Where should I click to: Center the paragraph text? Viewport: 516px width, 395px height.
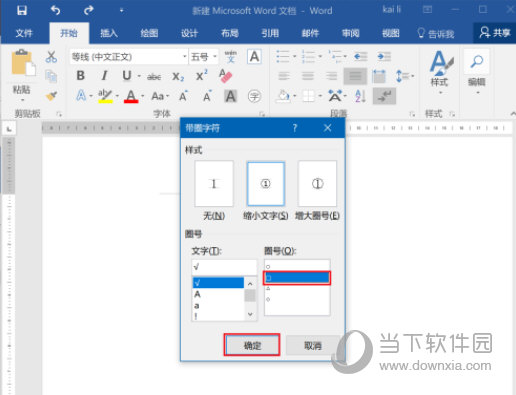tap(308, 76)
